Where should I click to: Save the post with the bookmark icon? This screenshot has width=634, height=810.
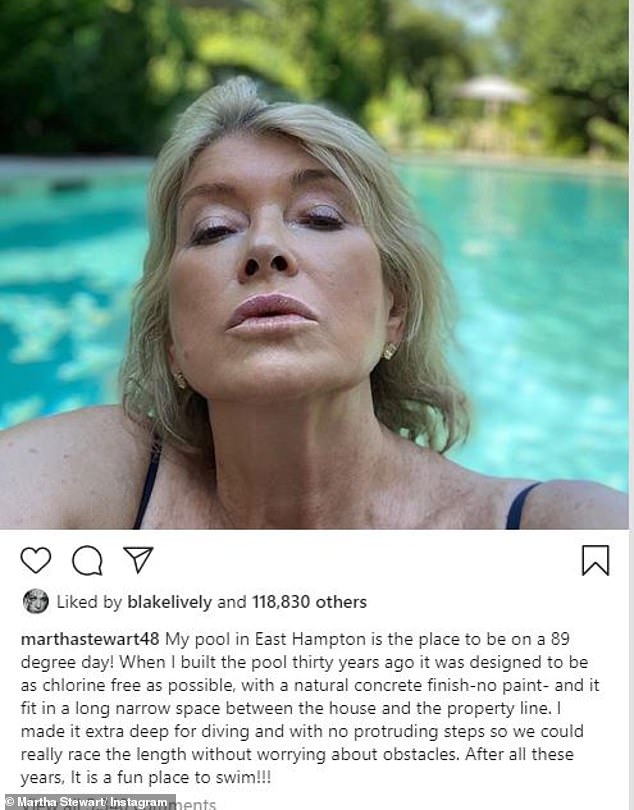(596, 560)
